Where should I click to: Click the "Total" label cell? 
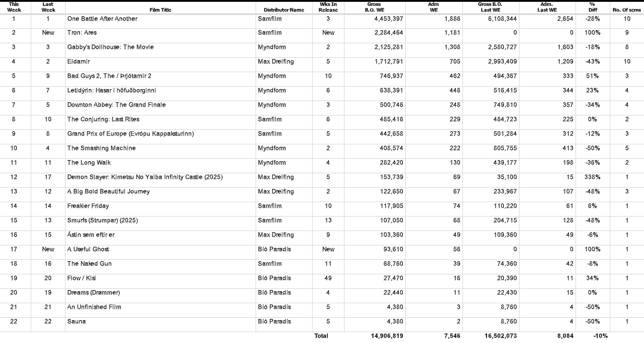[321, 336]
